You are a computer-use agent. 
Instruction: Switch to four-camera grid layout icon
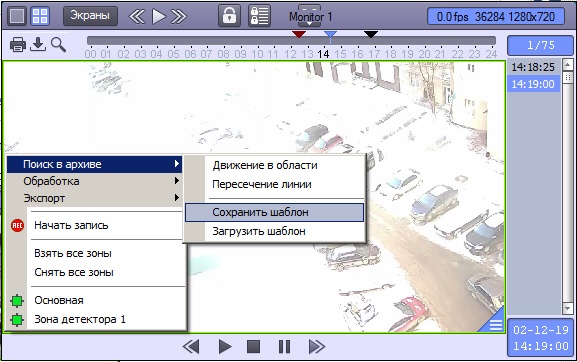(x=40, y=16)
